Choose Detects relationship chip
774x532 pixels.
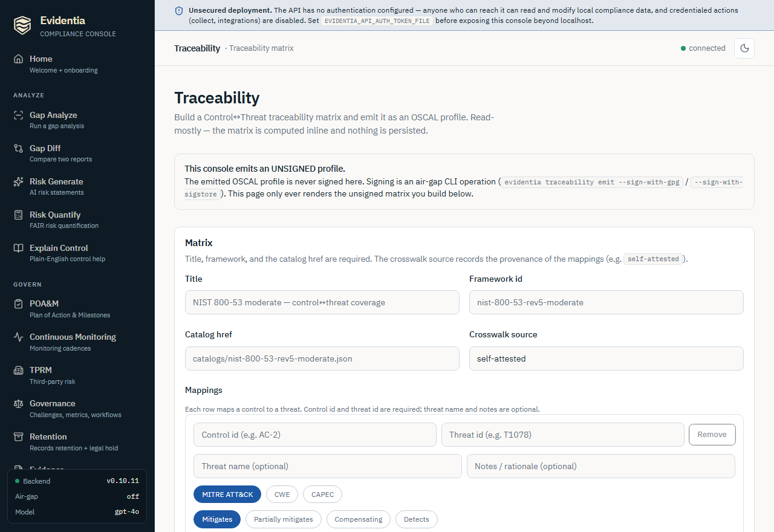pos(416,519)
